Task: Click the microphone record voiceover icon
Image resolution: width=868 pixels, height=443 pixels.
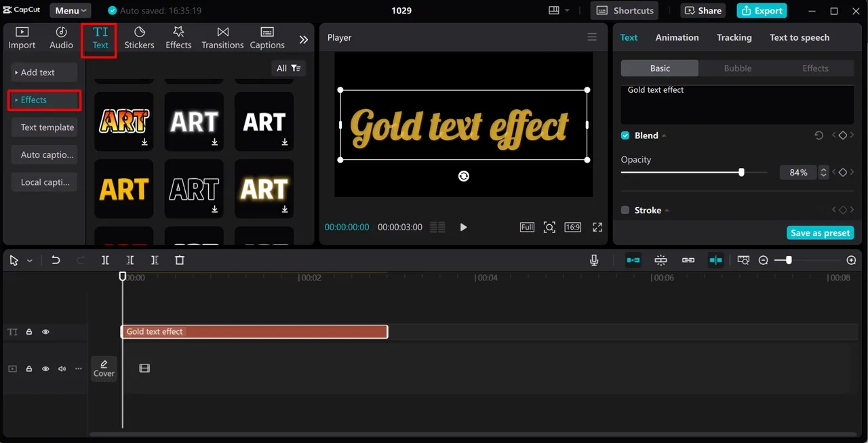Action: (x=594, y=260)
